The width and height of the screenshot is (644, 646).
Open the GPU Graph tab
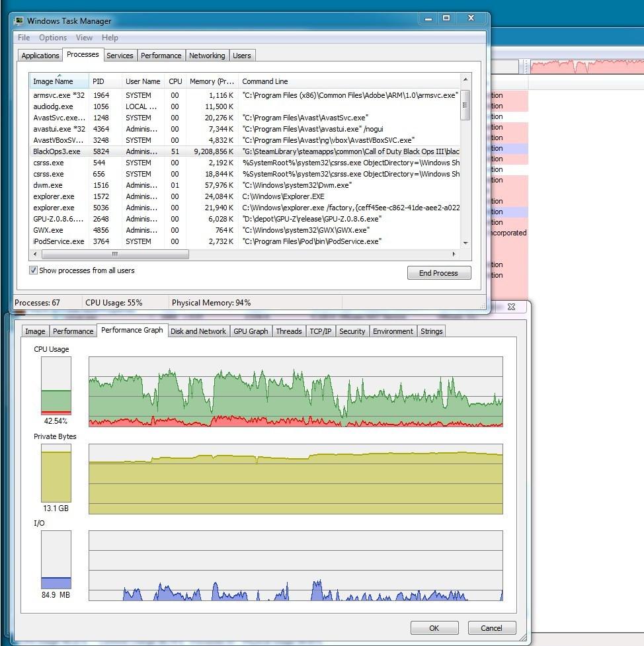point(251,331)
